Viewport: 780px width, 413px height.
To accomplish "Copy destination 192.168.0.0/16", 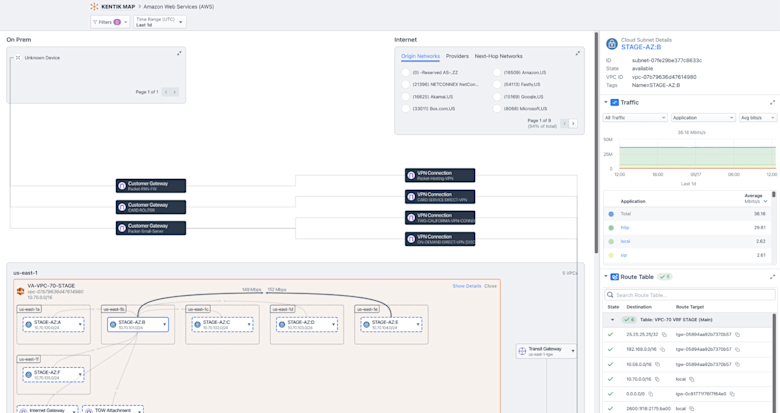I will [x=663, y=350].
